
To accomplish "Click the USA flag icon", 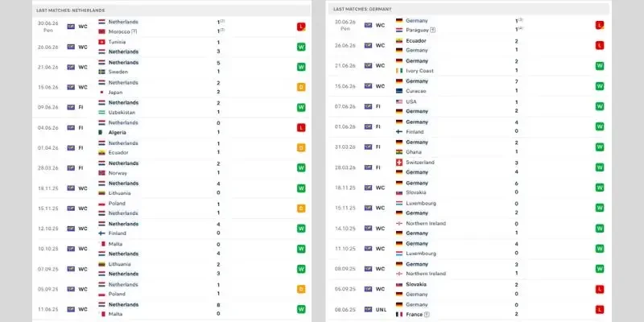I will [x=399, y=101].
